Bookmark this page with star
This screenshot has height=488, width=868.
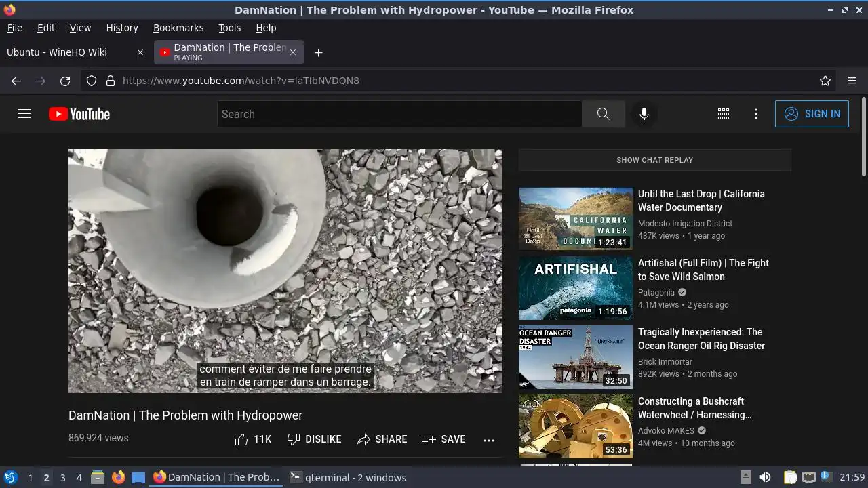[x=825, y=81]
